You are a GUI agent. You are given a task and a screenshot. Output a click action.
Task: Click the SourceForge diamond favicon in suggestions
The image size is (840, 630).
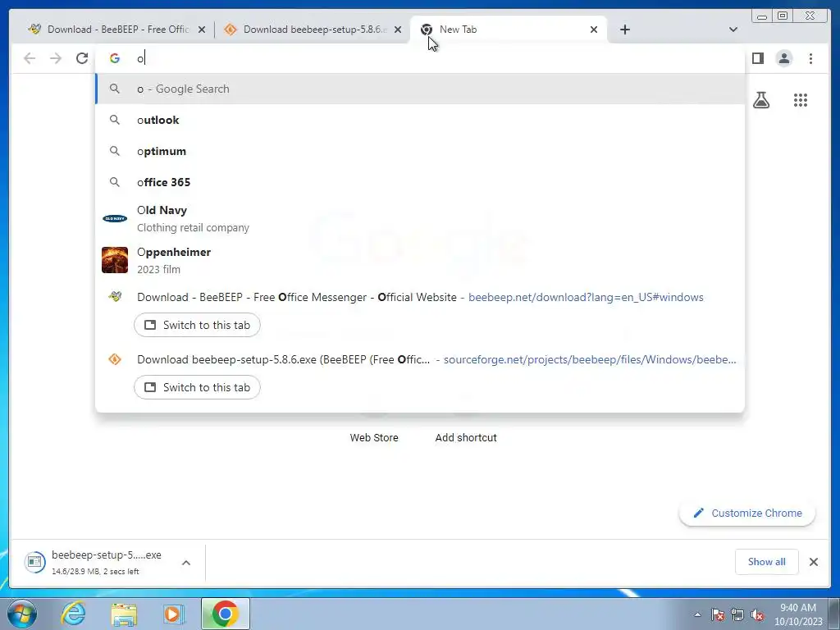tap(115, 359)
